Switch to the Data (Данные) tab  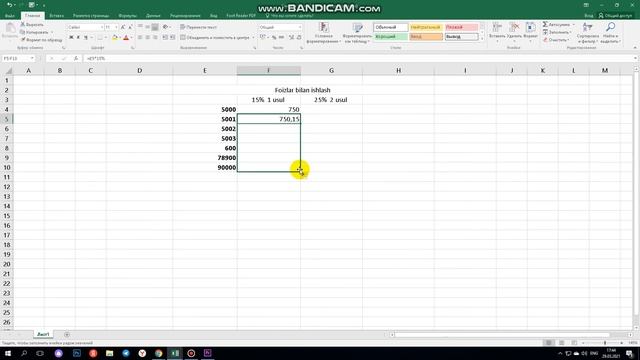point(153,16)
